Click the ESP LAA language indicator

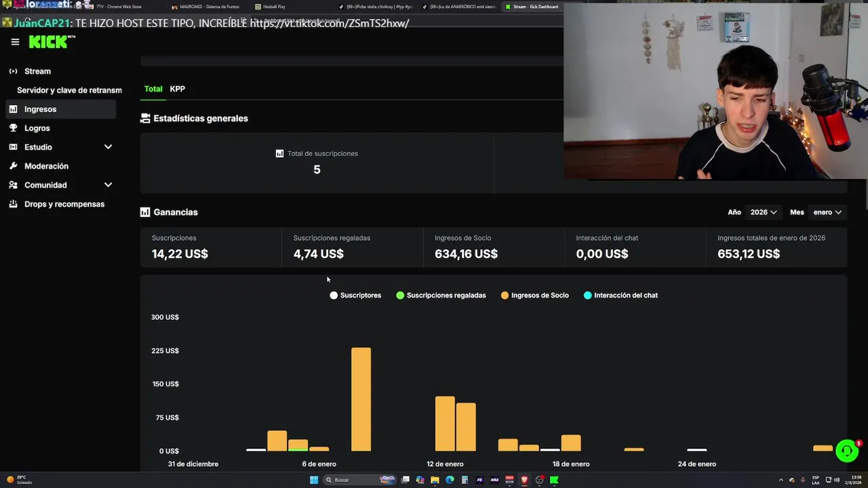[x=816, y=480]
